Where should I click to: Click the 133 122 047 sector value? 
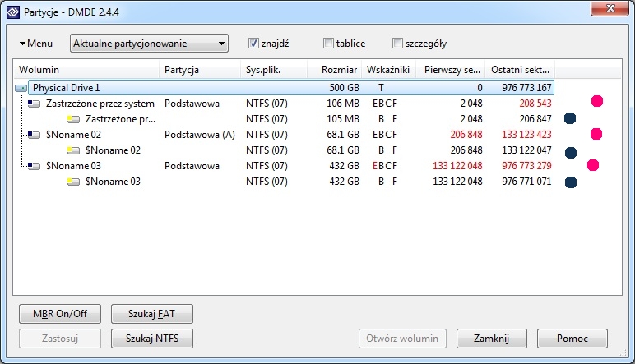(526, 150)
